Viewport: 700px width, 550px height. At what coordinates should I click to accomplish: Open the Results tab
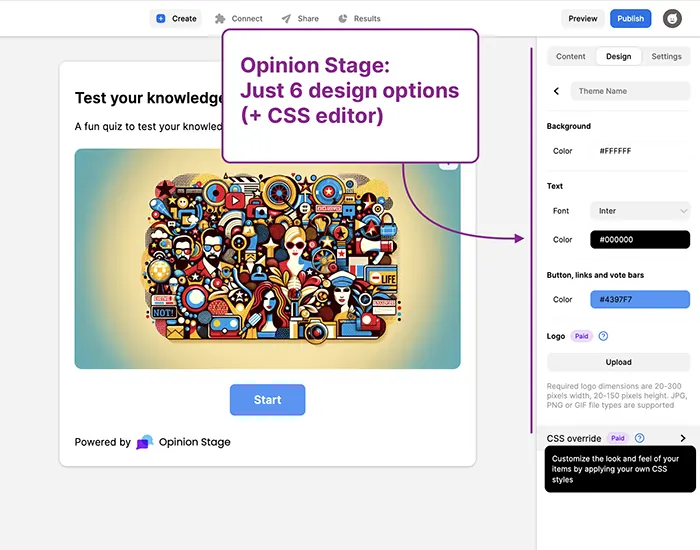pos(359,19)
